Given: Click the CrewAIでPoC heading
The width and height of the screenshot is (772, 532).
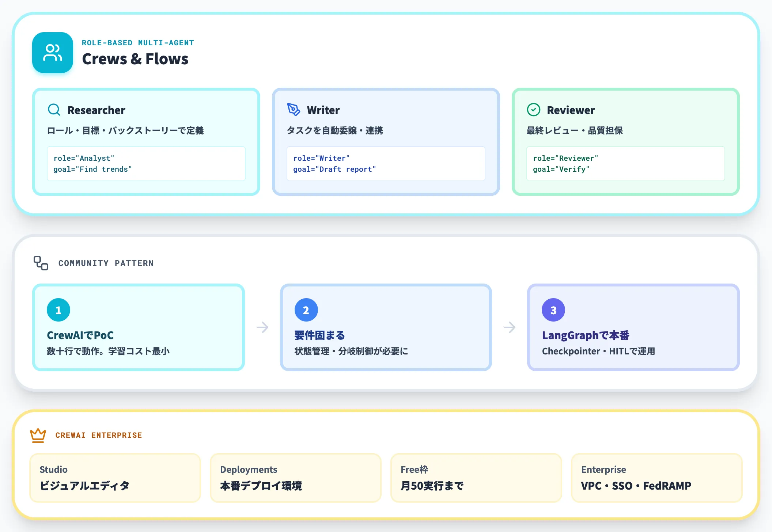Looking at the screenshot, I should [x=80, y=335].
